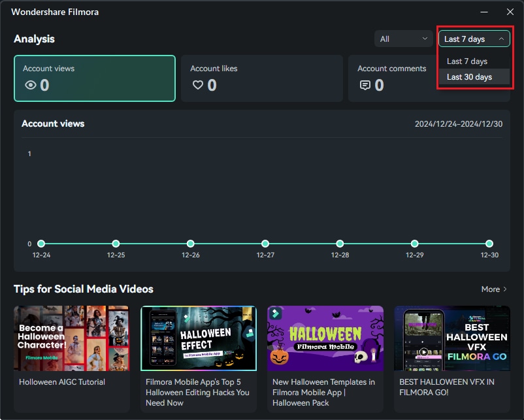Click the Top 5 Halloween Editing Hacks title

[197, 393]
